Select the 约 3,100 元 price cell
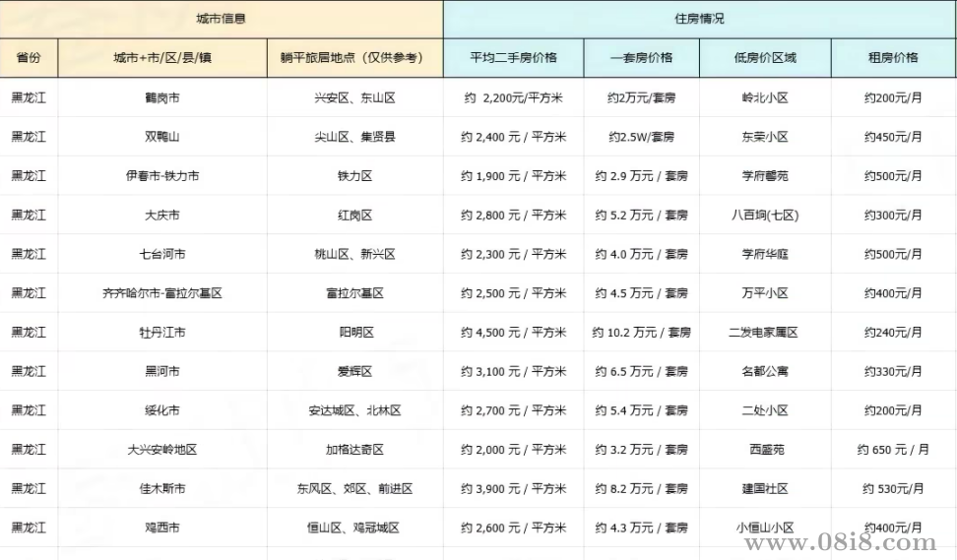Viewport: 957px width, 560px height. coord(513,371)
